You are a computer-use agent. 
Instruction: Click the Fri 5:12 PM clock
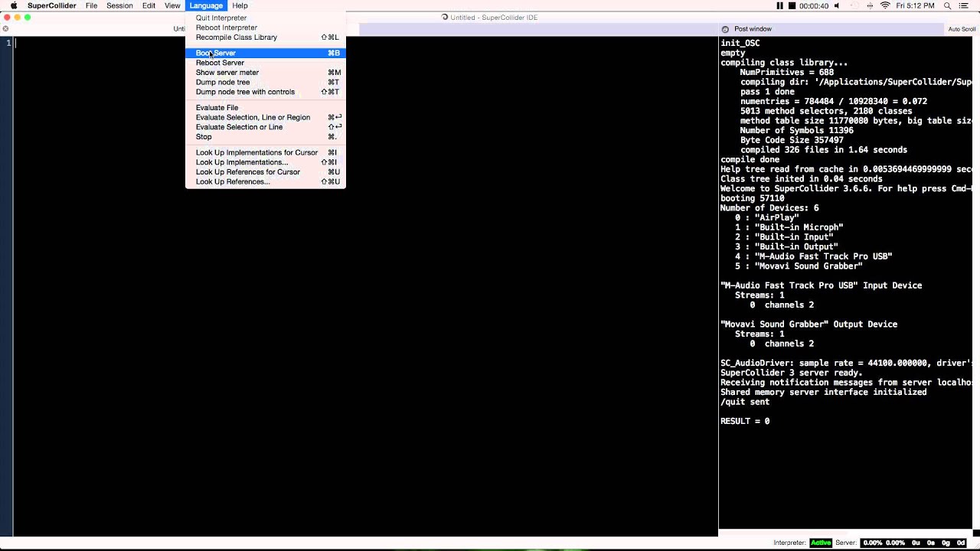click(915, 5)
